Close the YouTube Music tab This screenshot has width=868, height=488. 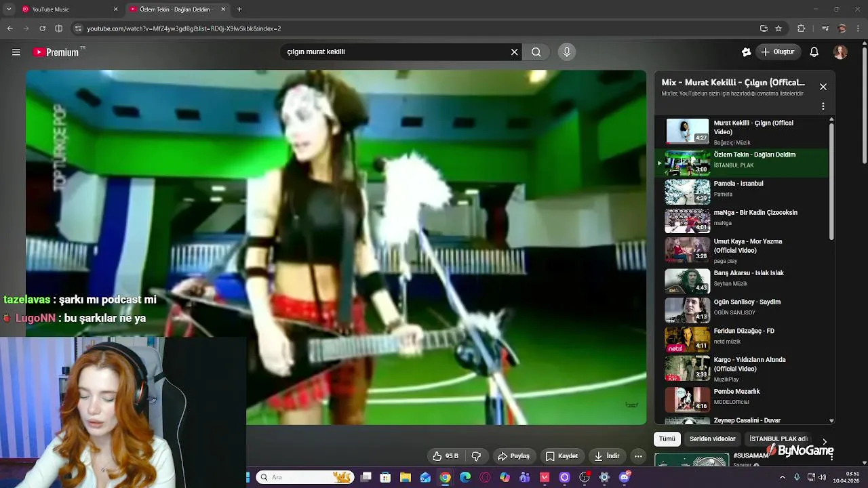coord(115,9)
